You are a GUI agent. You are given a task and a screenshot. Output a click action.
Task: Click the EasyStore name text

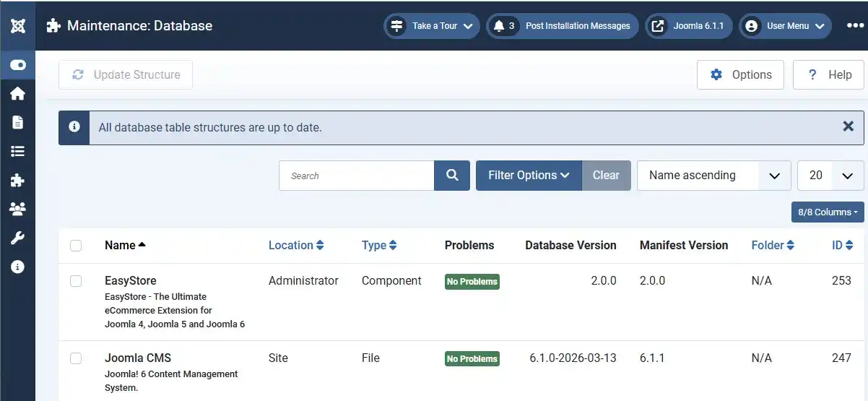pyautogui.click(x=131, y=280)
